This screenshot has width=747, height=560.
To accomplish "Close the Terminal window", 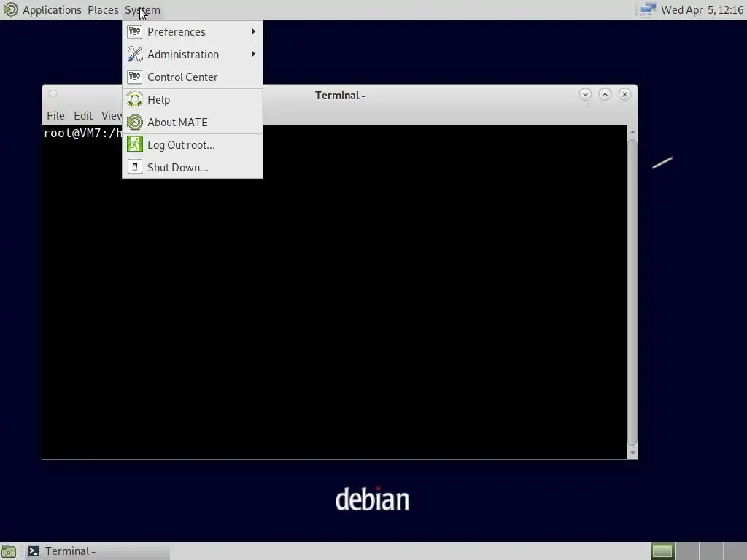I will [x=624, y=94].
